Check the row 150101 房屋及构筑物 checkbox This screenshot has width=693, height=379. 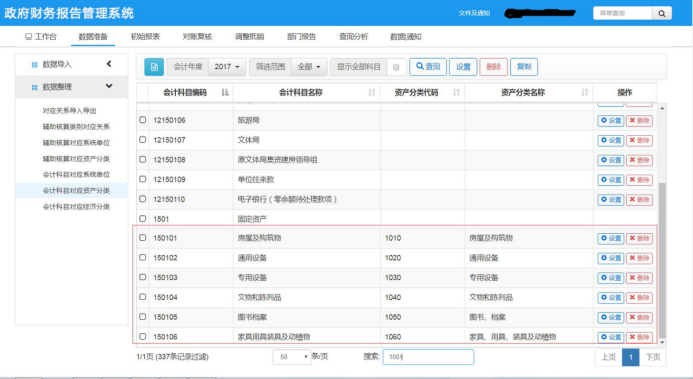tap(142, 238)
